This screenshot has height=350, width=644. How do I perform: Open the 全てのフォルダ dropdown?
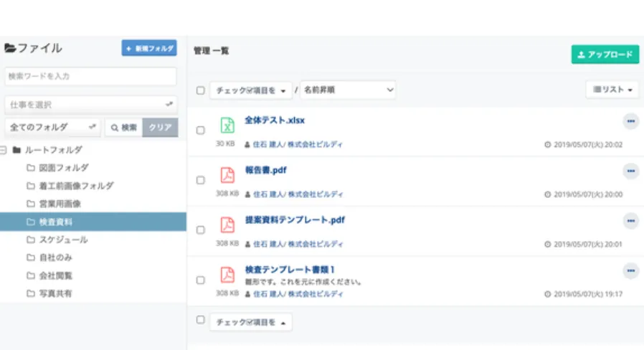click(x=52, y=127)
